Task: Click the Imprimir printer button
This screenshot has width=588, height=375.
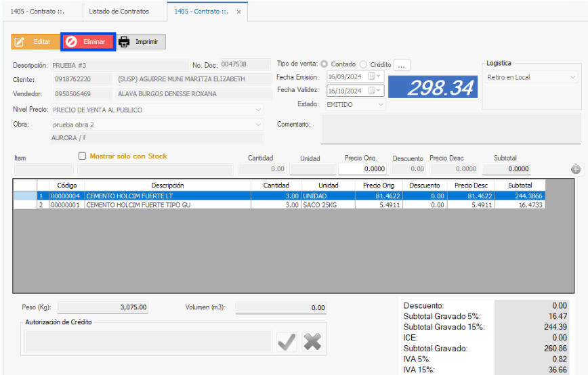Action: pyautogui.click(x=140, y=42)
